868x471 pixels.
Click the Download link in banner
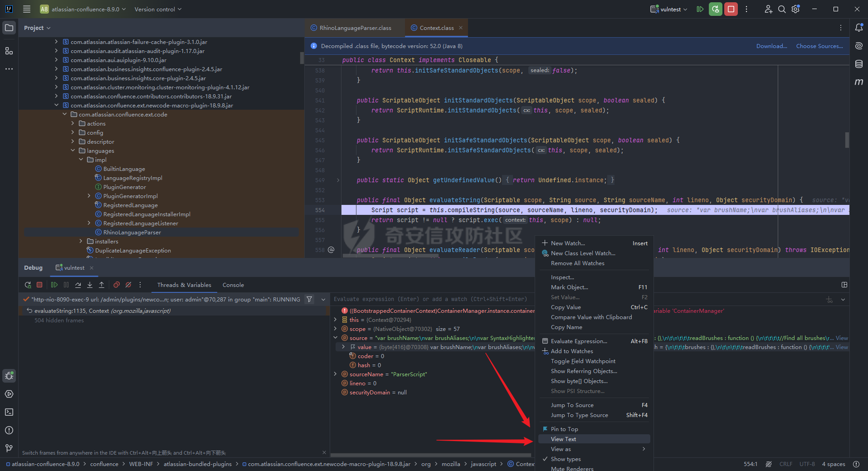click(x=771, y=46)
